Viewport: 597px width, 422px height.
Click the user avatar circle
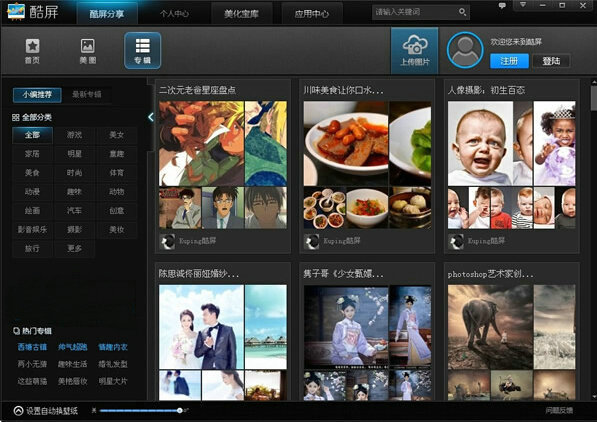465,50
